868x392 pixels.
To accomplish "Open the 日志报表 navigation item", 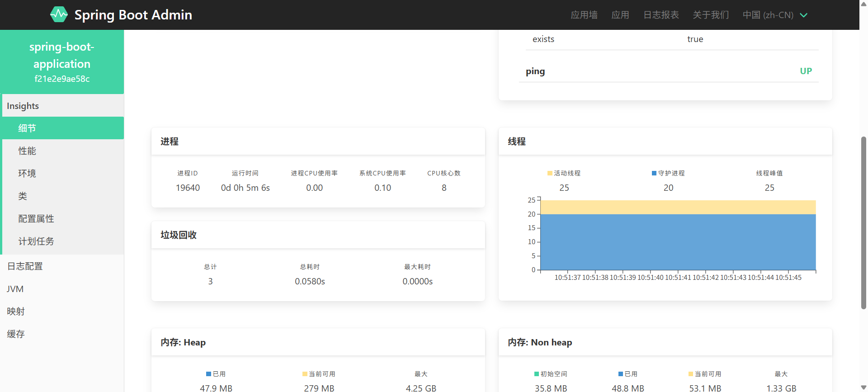I will click(x=661, y=15).
